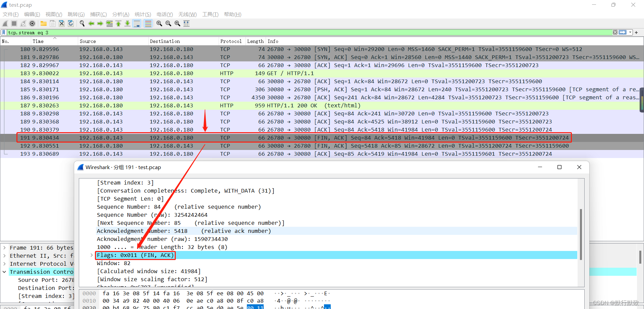Sort by the Destination column header
This screenshot has height=309, width=644.
pos(183,41)
